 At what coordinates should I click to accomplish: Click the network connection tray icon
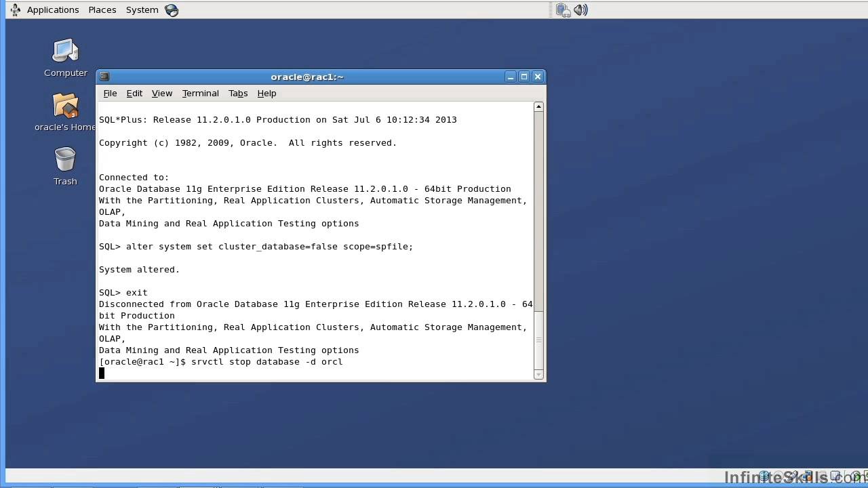click(x=563, y=10)
